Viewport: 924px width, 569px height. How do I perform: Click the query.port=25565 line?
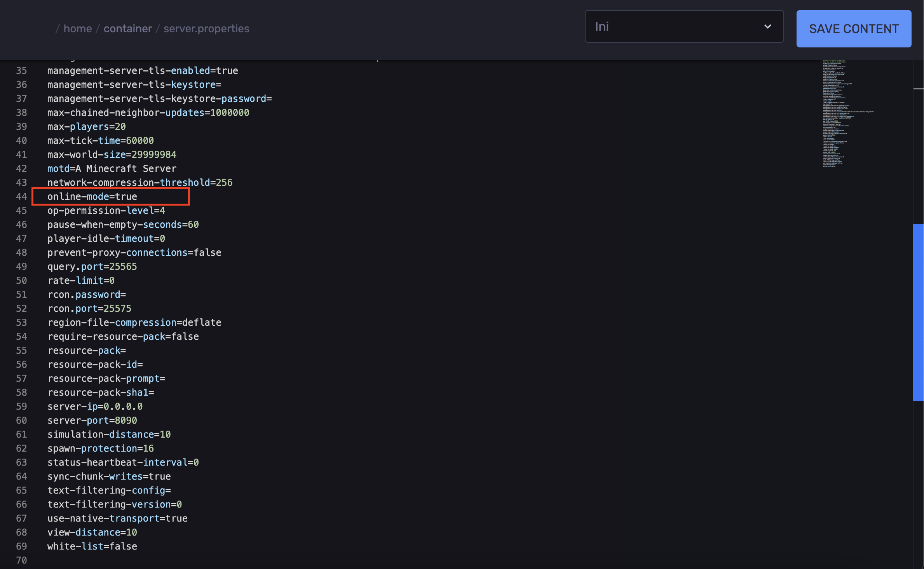92,267
